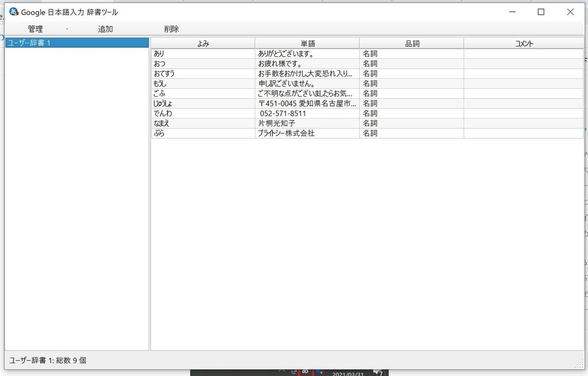Screen dimensions: 588x376
Task: Open the 追加 menu
Action: (105, 29)
